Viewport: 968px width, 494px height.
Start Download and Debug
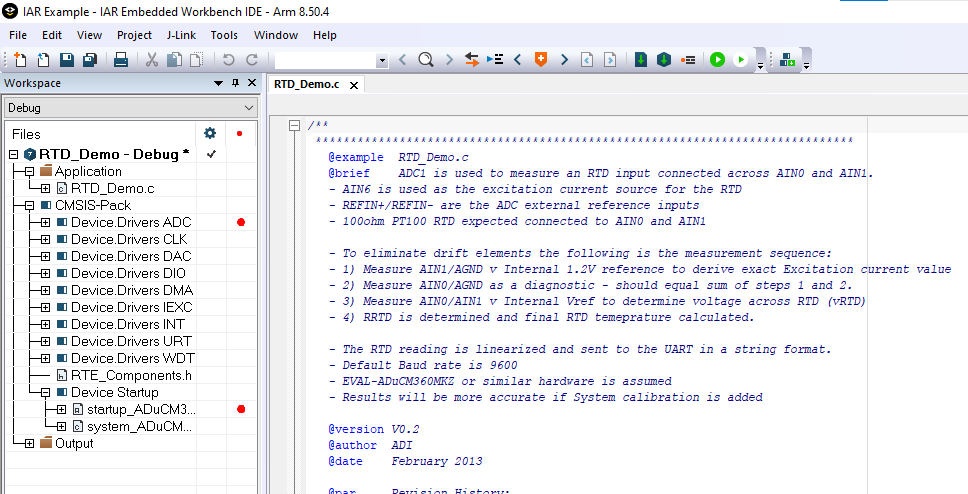(x=717, y=60)
